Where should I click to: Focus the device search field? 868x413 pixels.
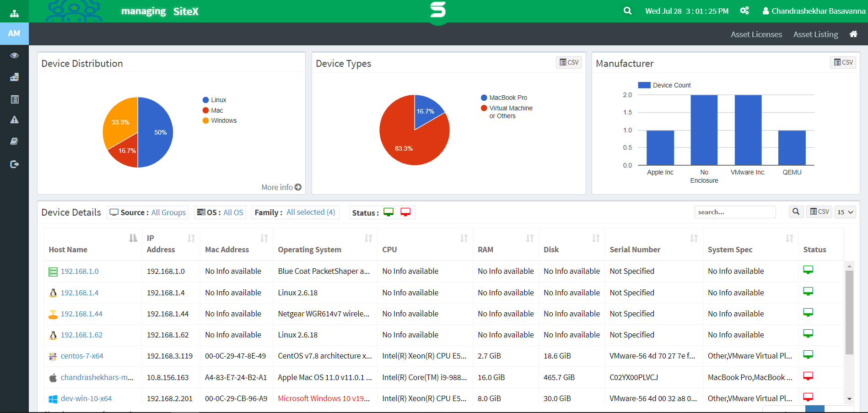point(735,212)
